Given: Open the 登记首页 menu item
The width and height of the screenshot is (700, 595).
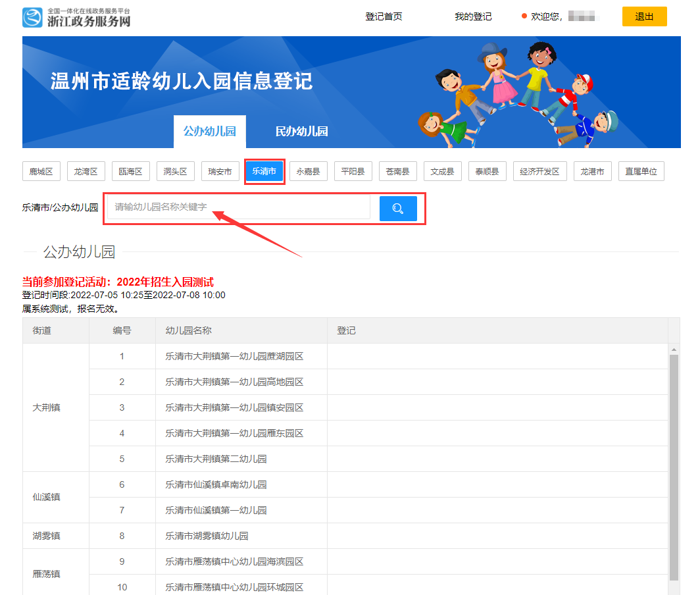Looking at the screenshot, I should (384, 16).
